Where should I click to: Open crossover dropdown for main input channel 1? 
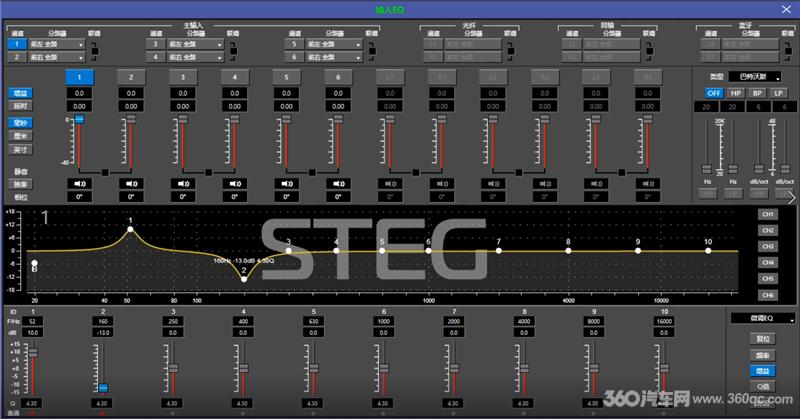(x=57, y=44)
